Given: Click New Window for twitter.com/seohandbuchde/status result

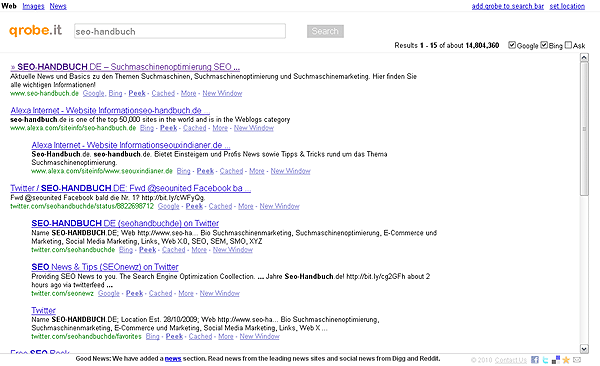Looking at the screenshot, I should [x=279, y=206].
